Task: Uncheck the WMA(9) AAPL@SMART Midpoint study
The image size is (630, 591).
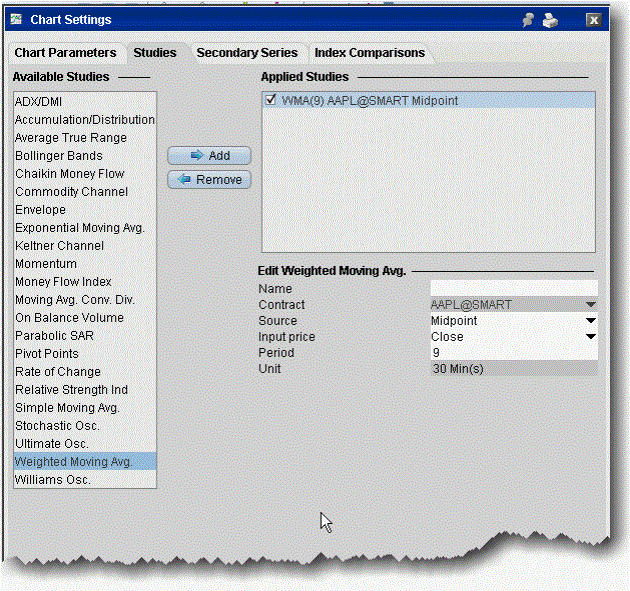Action: point(272,100)
